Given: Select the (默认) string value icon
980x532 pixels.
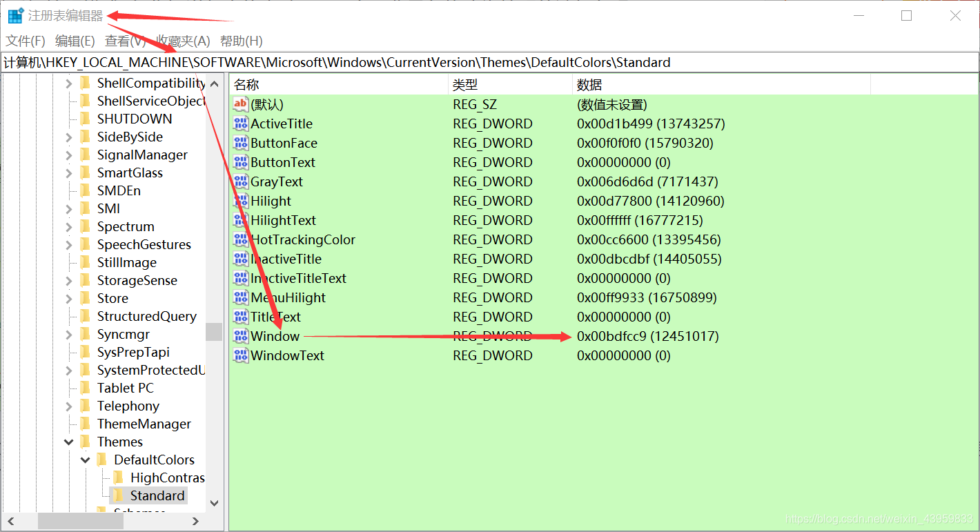Looking at the screenshot, I should [x=240, y=105].
